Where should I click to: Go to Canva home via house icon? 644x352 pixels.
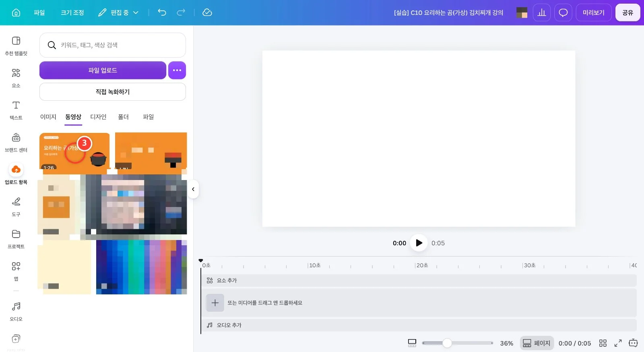[16, 12]
